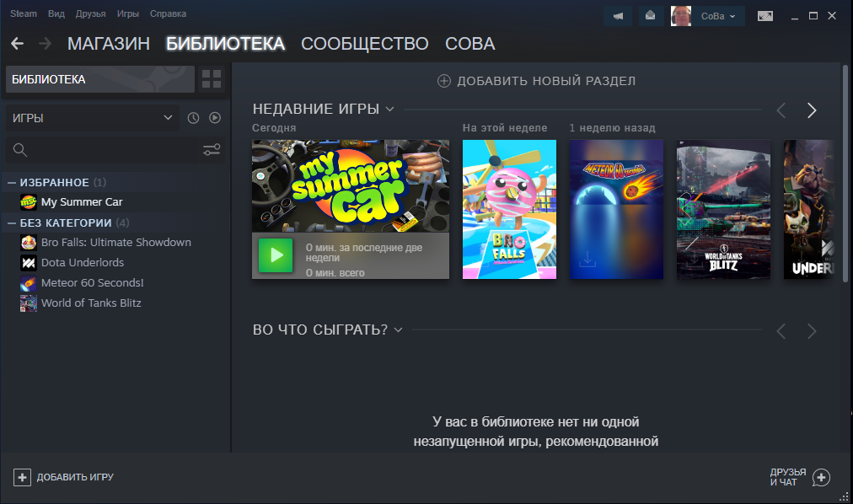
Task: Click the My Summer Car list icon
Action: pos(29,202)
